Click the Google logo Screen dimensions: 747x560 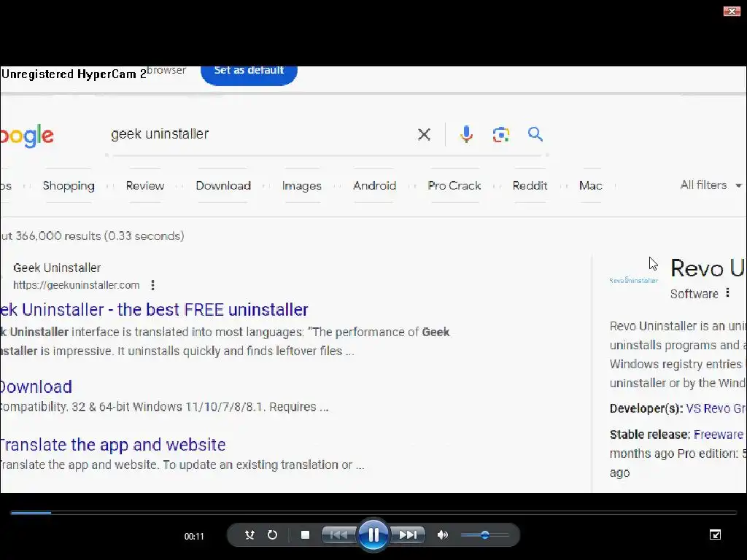(x=27, y=136)
